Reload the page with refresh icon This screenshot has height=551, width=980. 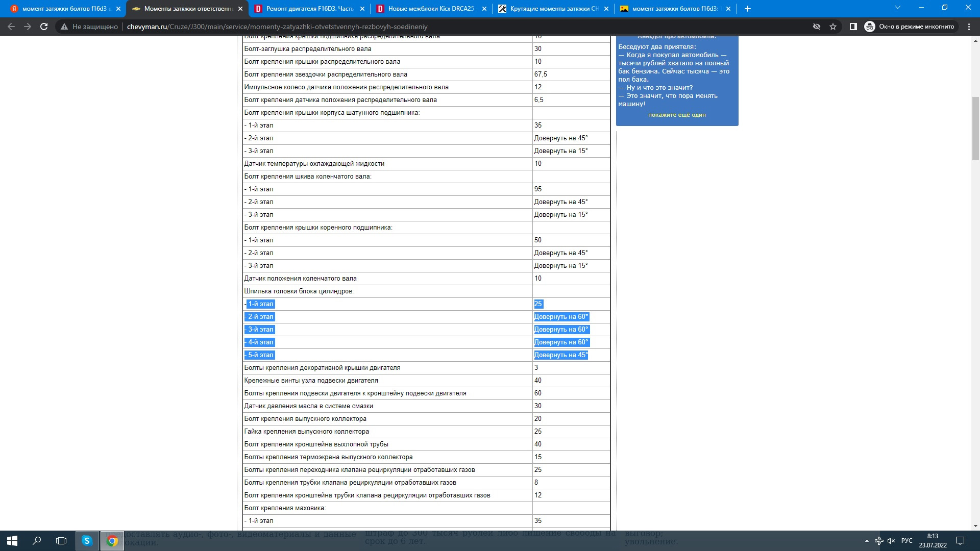pos(44,27)
